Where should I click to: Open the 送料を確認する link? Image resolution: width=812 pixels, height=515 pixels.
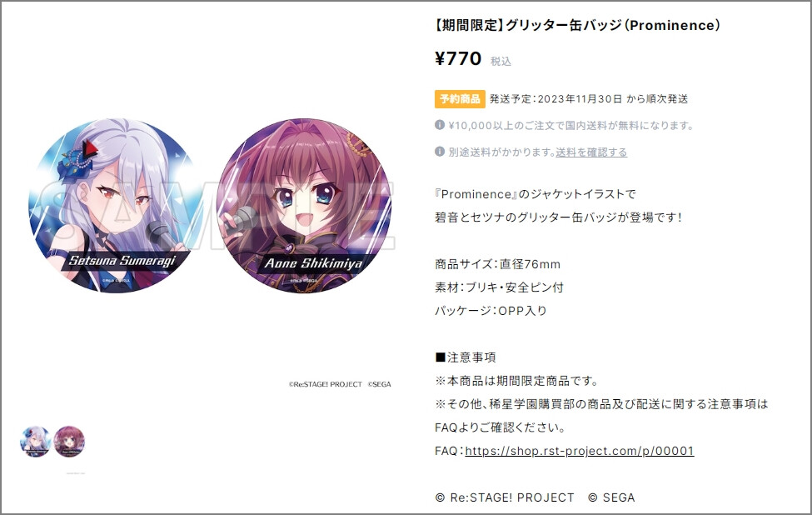591,152
